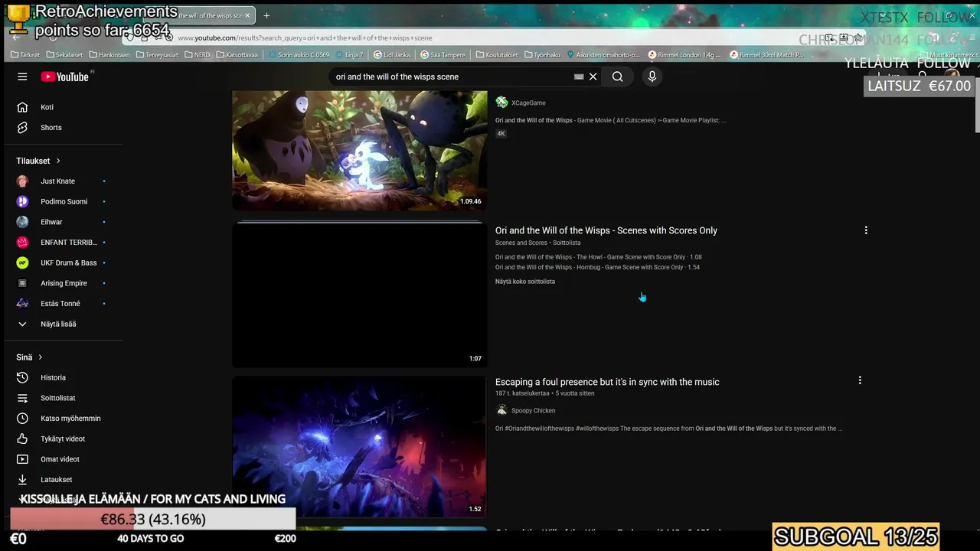Open the on-screen keyboard icon in search box

coord(579,77)
